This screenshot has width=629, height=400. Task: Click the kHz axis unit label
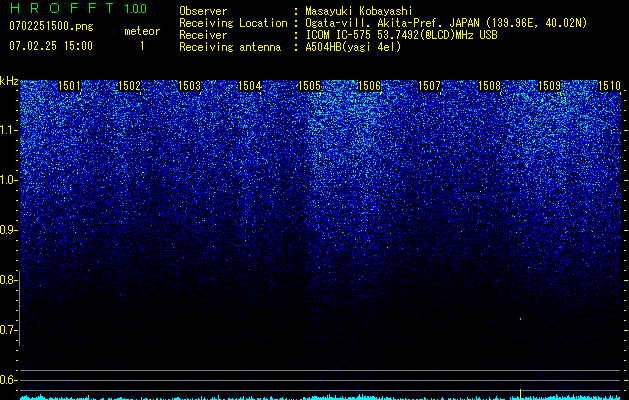tap(9, 81)
